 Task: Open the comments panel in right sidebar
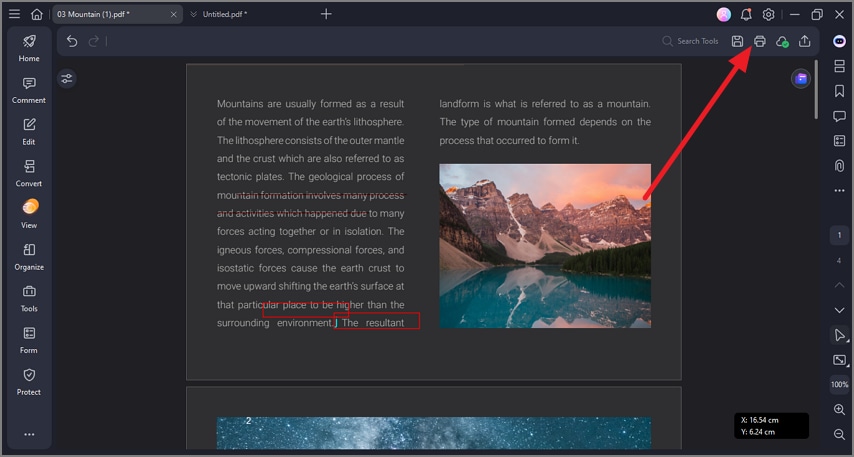(x=839, y=116)
